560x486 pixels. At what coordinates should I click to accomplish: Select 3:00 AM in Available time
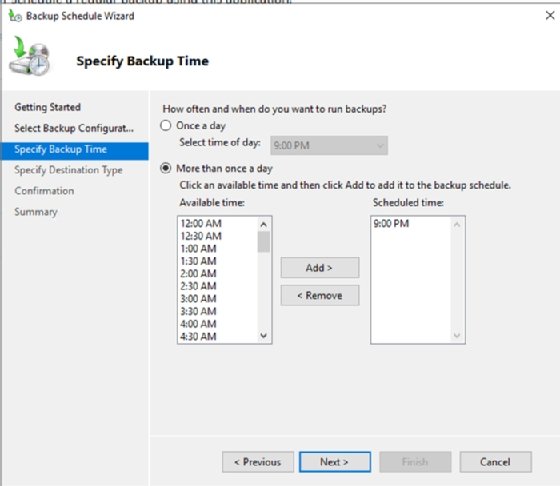pyautogui.click(x=199, y=299)
